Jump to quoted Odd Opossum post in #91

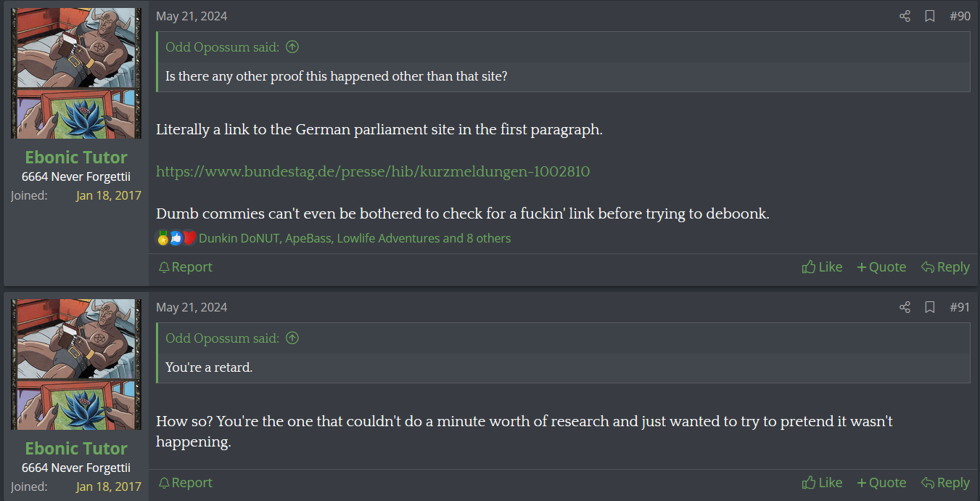(292, 338)
